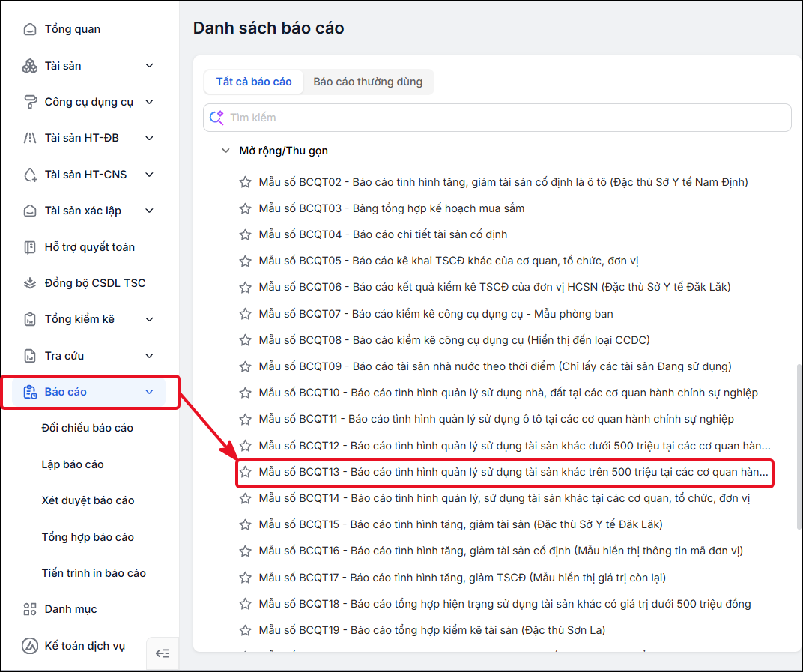
Task: Star the BCQT04 report as favorite
Action: (245, 234)
